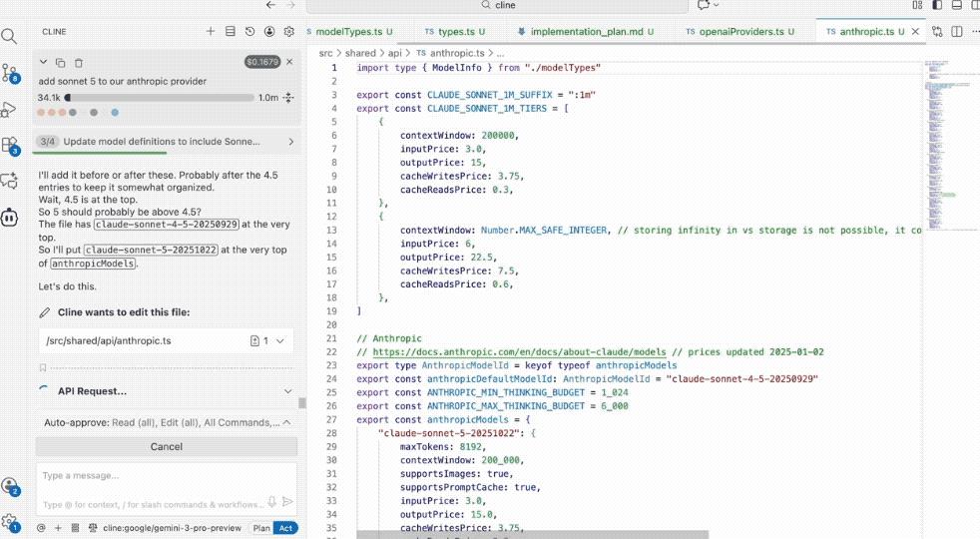Open Source Control view with badge 8

pos(10,73)
